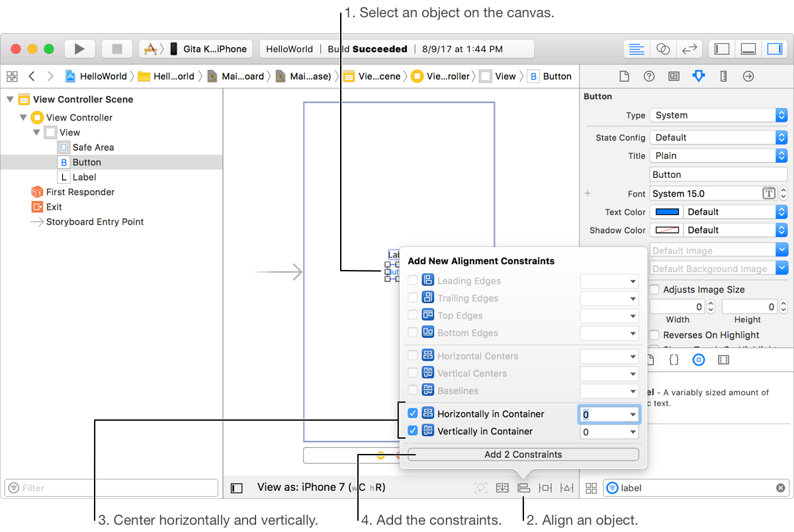Show the Code Snippet library
The height and width of the screenshot is (532, 794).
click(x=674, y=360)
